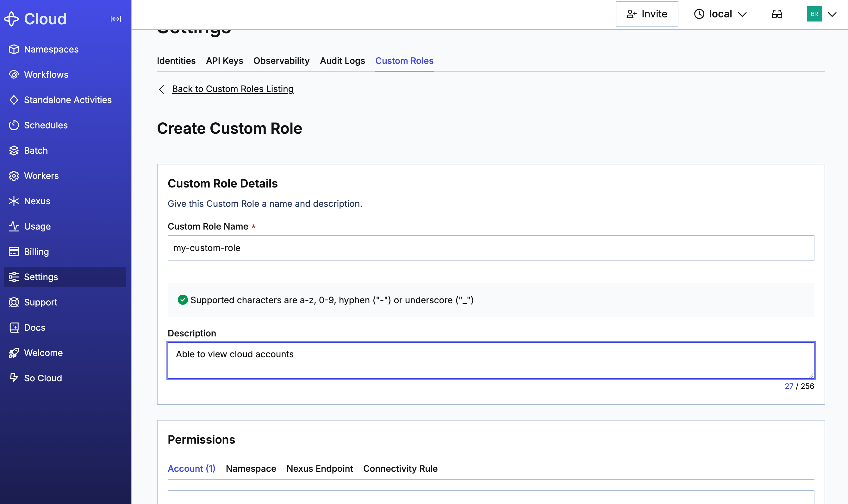Open the Observability tab
The height and width of the screenshot is (504, 848).
tap(281, 61)
